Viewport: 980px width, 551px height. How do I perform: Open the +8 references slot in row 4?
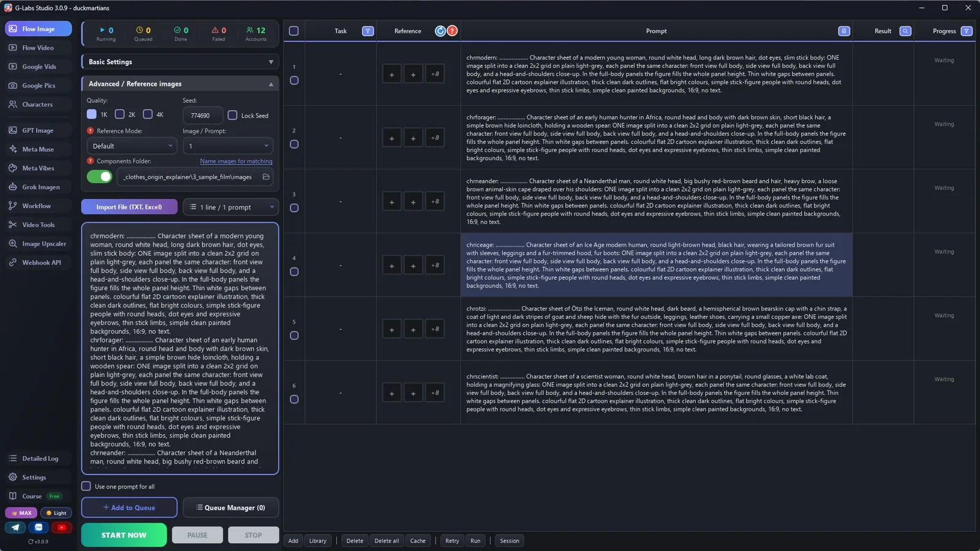click(x=435, y=266)
